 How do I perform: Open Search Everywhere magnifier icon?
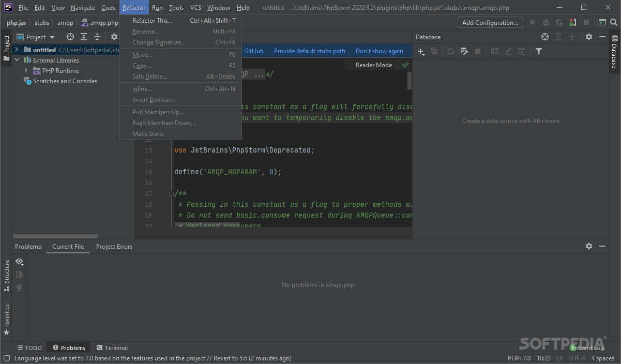[614, 22]
